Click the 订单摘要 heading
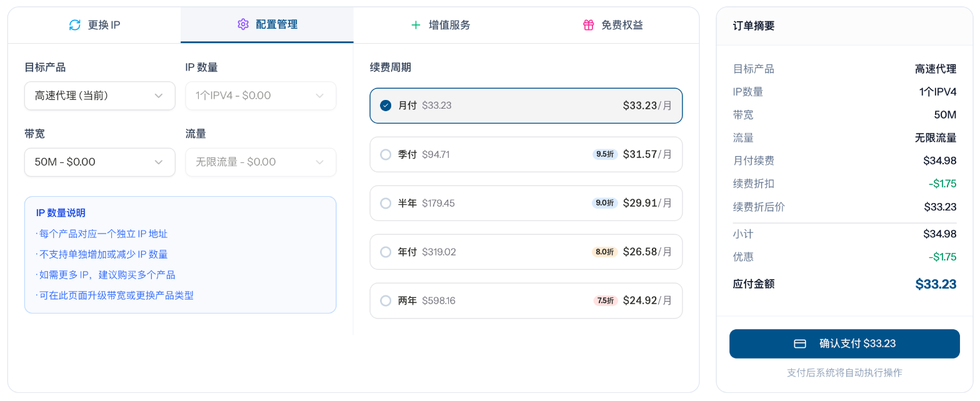Image resolution: width=980 pixels, height=401 pixels. point(754,26)
